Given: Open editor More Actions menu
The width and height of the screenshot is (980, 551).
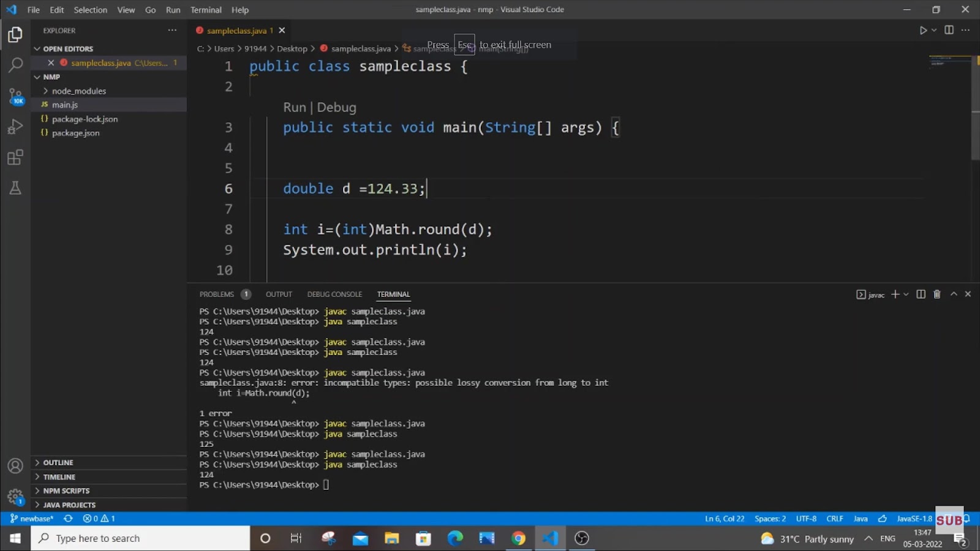Looking at the screenshot, I should [966, 30].
